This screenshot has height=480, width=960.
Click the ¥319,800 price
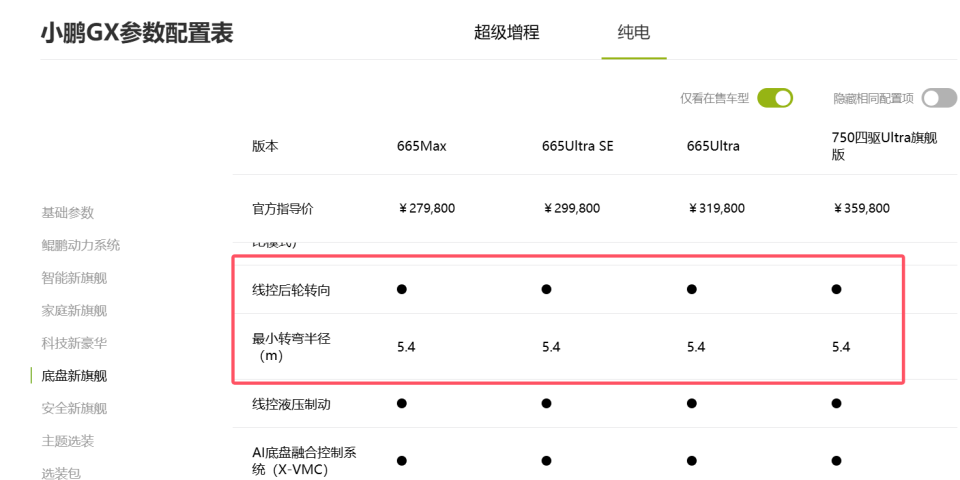(716, 209)
